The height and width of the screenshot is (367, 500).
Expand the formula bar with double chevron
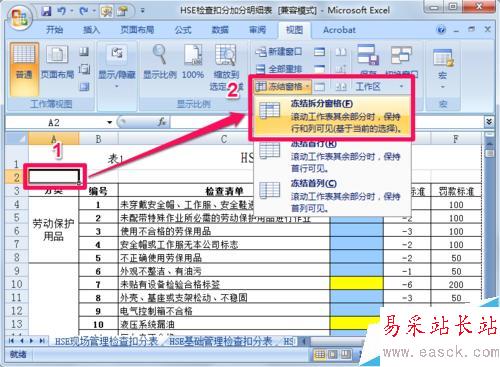[x=489, y=122]
